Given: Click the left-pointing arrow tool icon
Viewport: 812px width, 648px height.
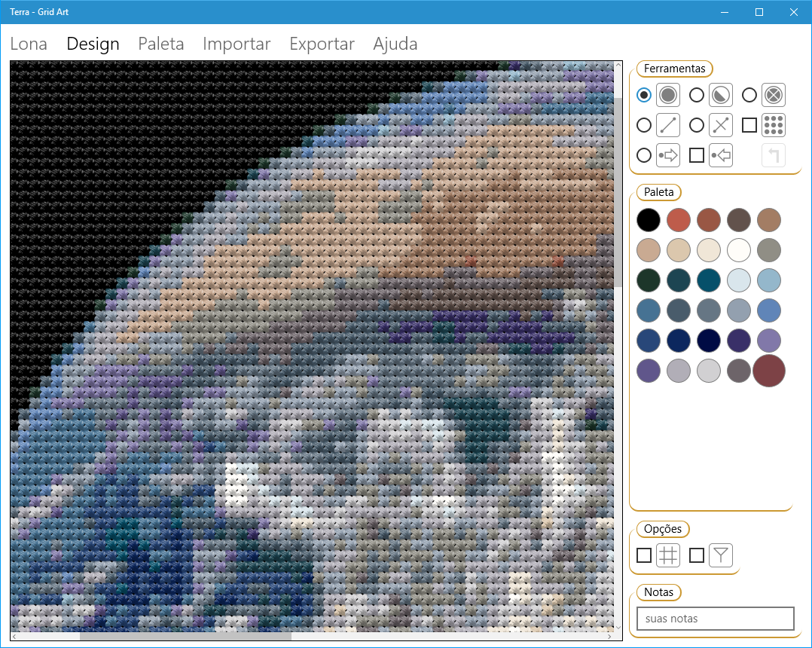Looking at the screenshot, I should coord(721,155).
